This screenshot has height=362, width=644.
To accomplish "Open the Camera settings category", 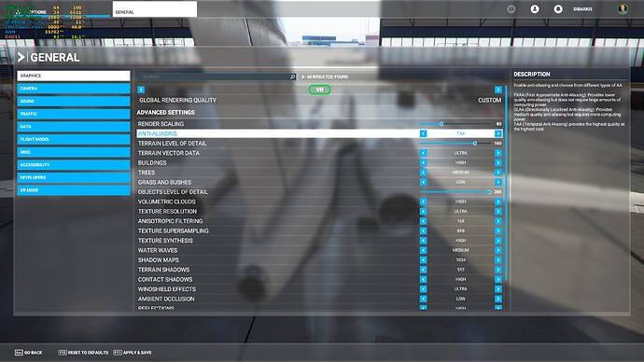I will pyautogui.click(x=74, y=89).
